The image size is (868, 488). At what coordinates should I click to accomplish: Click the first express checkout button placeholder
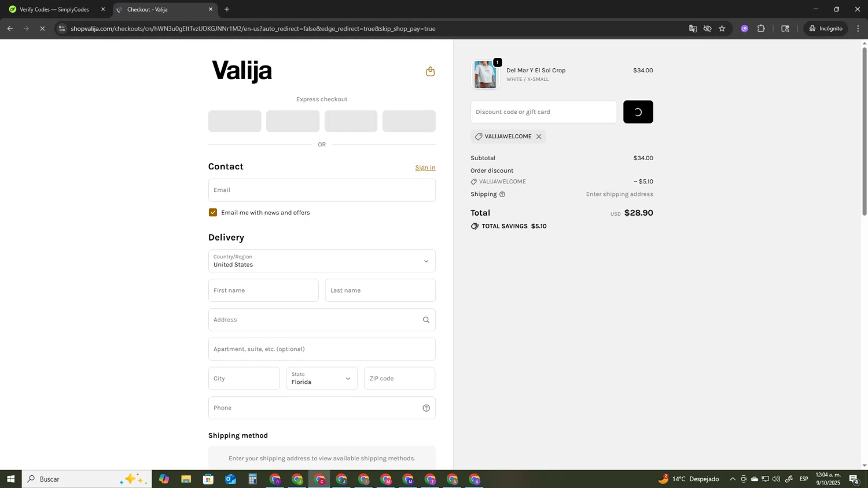[235, 121]
